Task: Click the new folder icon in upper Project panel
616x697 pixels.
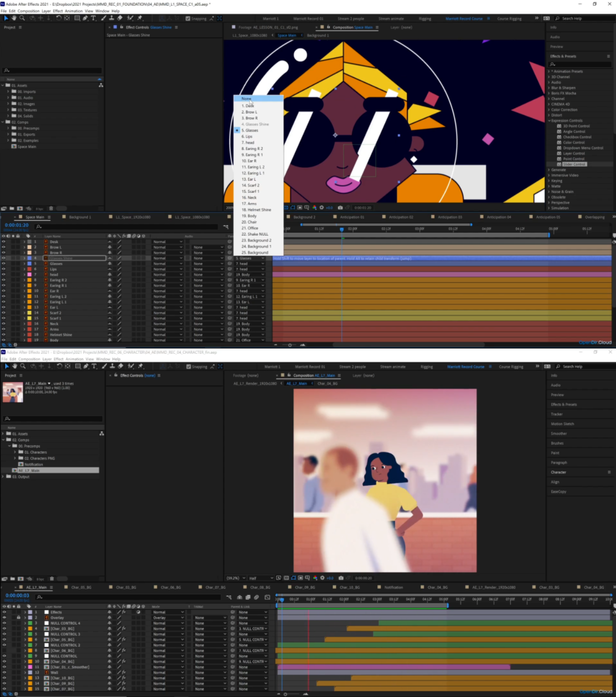Action: (x=12, y=209)
